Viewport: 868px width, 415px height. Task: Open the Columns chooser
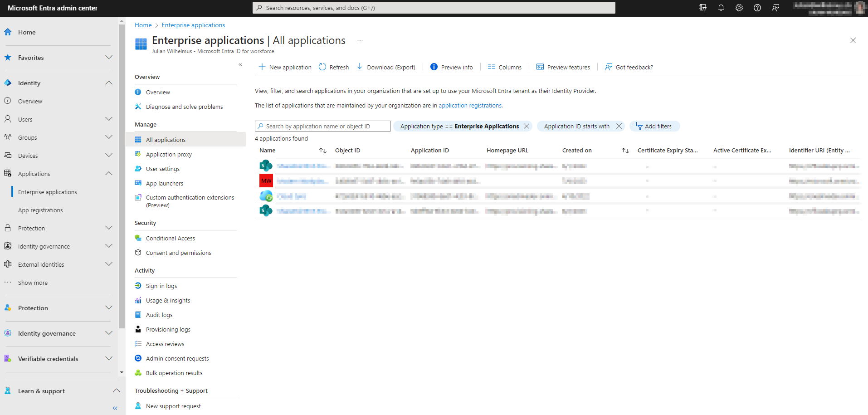(504, 67)
